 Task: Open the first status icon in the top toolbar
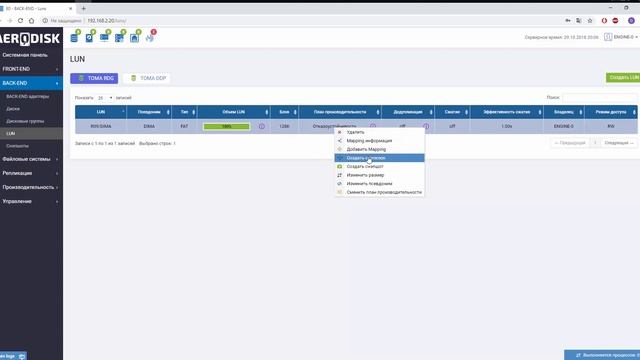[x=74, y=38]
